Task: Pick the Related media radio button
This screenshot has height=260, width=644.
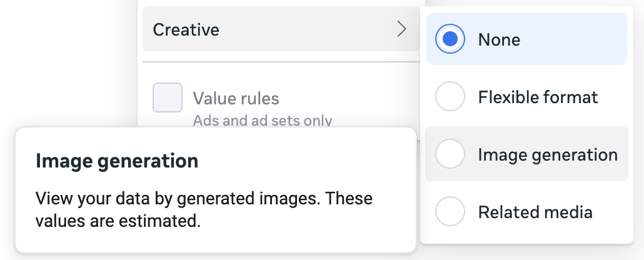Action: (450, 212)
